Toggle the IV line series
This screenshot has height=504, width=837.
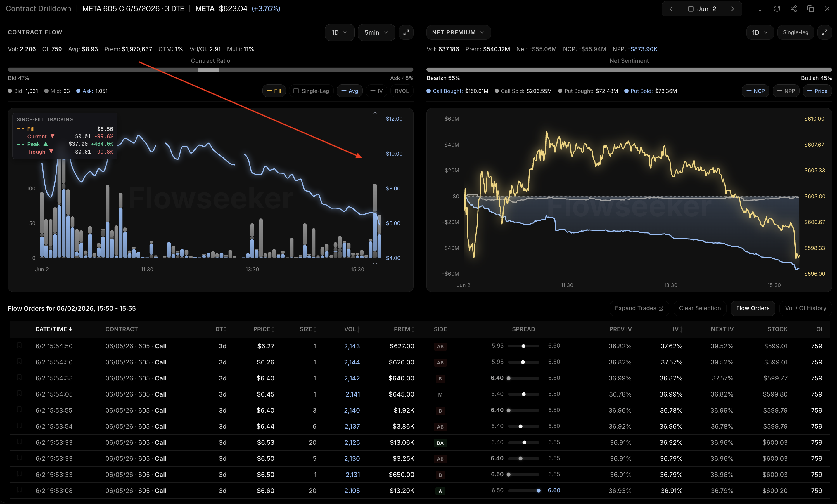376,91
